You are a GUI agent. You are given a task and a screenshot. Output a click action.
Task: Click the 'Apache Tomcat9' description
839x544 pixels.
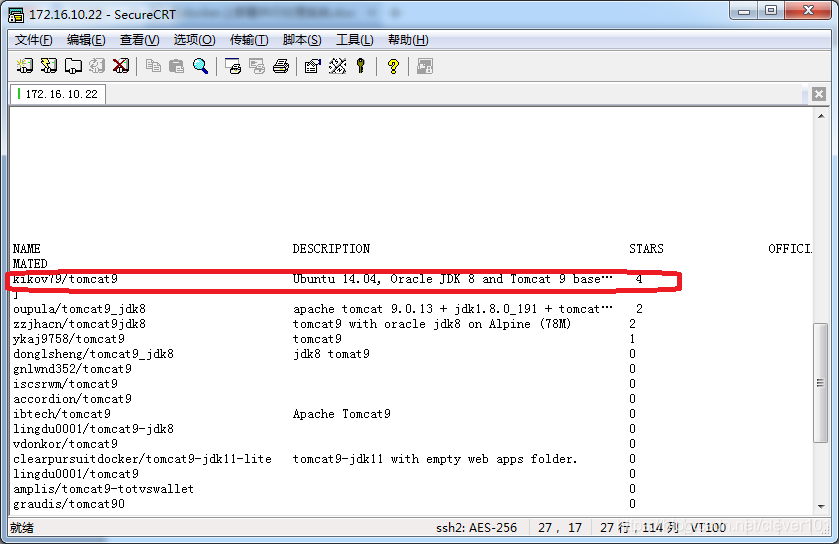(x=342, y=414)
